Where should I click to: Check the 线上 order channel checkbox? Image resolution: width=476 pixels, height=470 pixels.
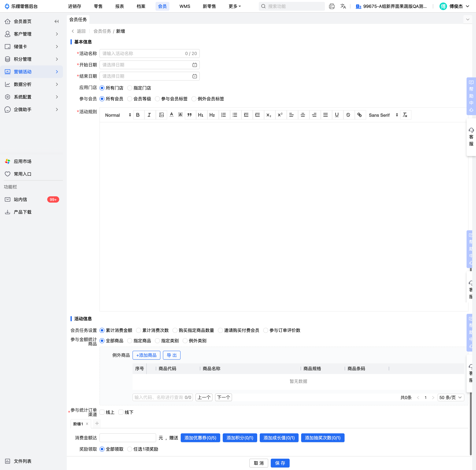102,412
